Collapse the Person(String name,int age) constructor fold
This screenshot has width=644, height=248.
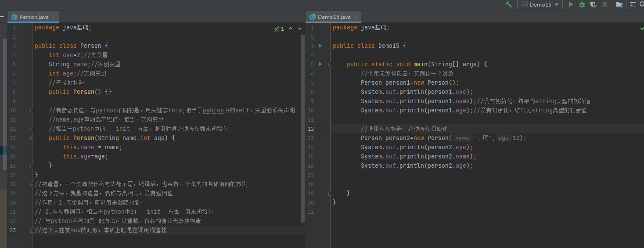(32, 138)
